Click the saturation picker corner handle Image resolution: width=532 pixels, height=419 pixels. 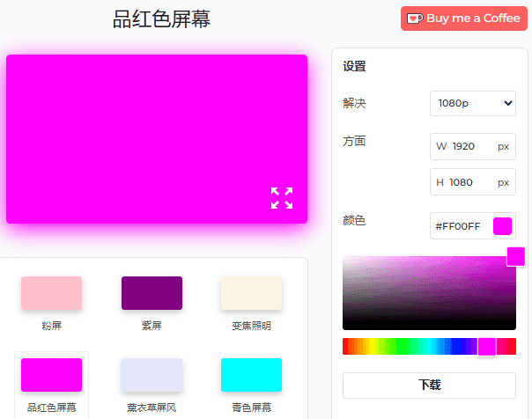pos(515,257)
